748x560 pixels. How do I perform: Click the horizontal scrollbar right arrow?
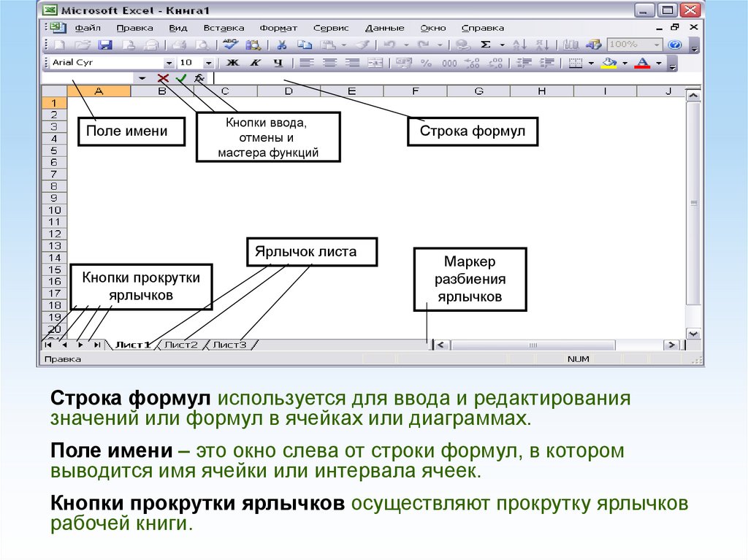click(672, 345)
